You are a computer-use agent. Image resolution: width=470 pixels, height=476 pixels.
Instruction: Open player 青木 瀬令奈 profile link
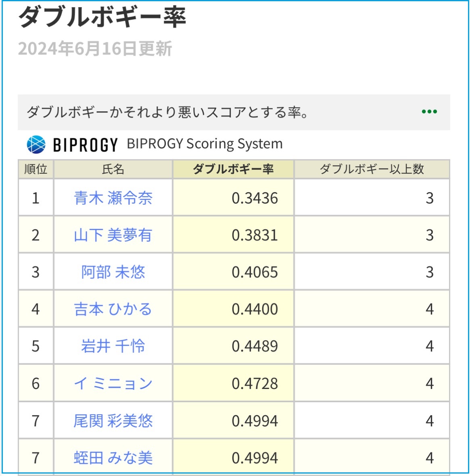(x=113, y=198)
